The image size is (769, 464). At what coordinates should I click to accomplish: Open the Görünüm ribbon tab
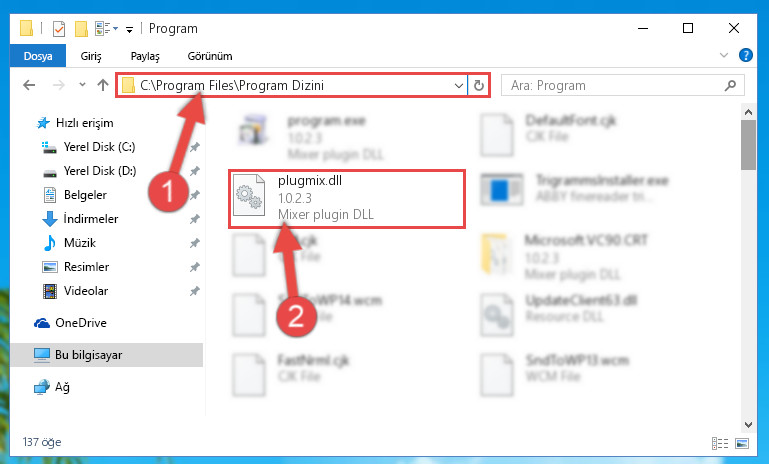coord(210,56)
